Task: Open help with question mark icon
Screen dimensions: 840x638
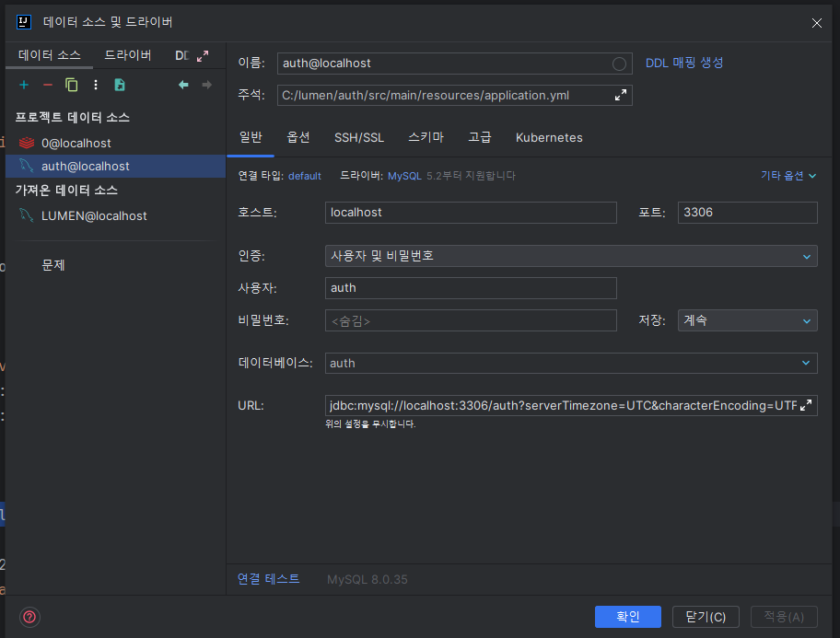Action: 30,617
